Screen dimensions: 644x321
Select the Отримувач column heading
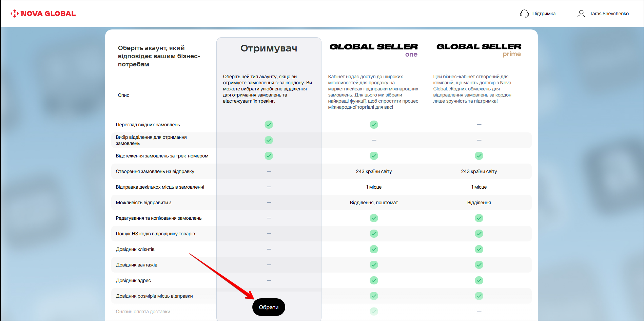(269, 48)
